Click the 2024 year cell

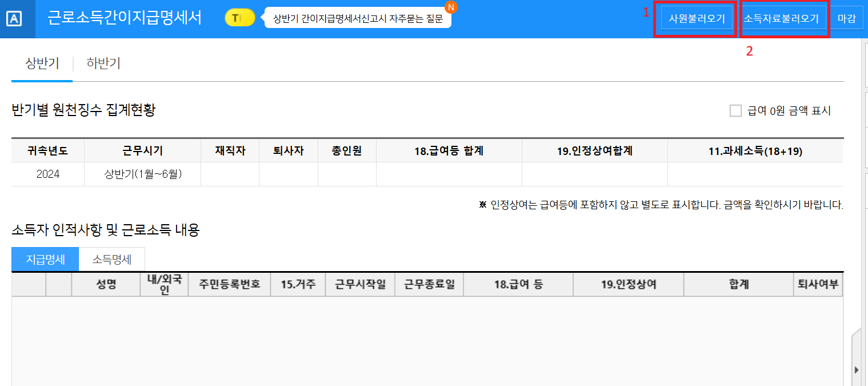(x=48, y=174)
